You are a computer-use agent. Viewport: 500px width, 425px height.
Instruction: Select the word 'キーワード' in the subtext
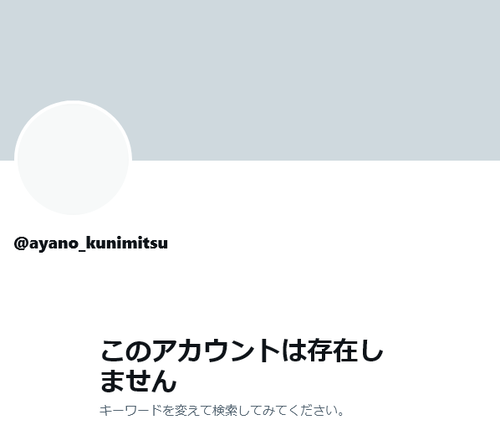pos(130,410)
